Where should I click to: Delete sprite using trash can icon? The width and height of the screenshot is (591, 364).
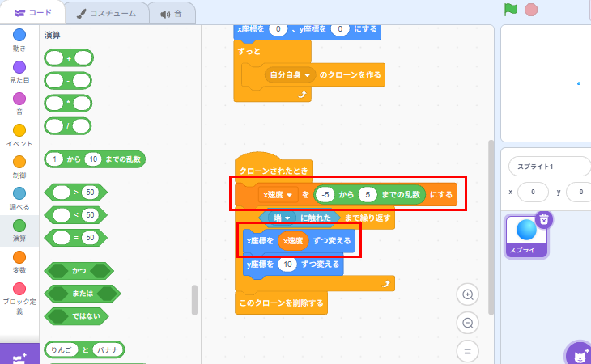[x=543, y=219]
